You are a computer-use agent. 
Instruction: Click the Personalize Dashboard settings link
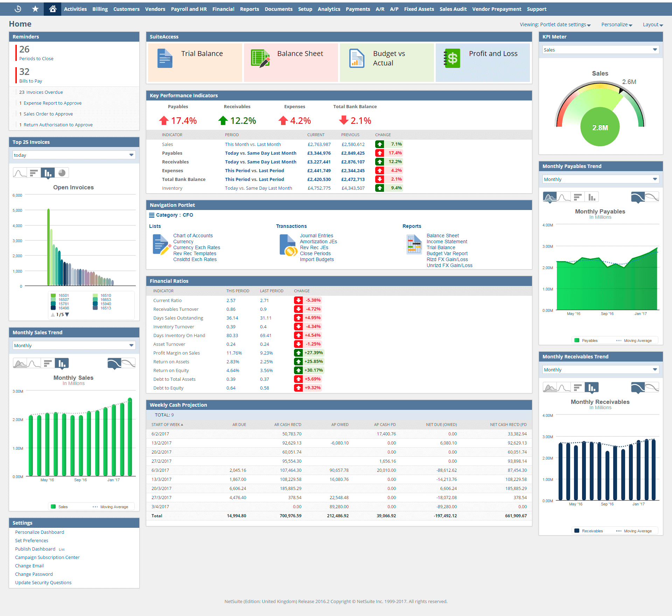tap(40, 532)
